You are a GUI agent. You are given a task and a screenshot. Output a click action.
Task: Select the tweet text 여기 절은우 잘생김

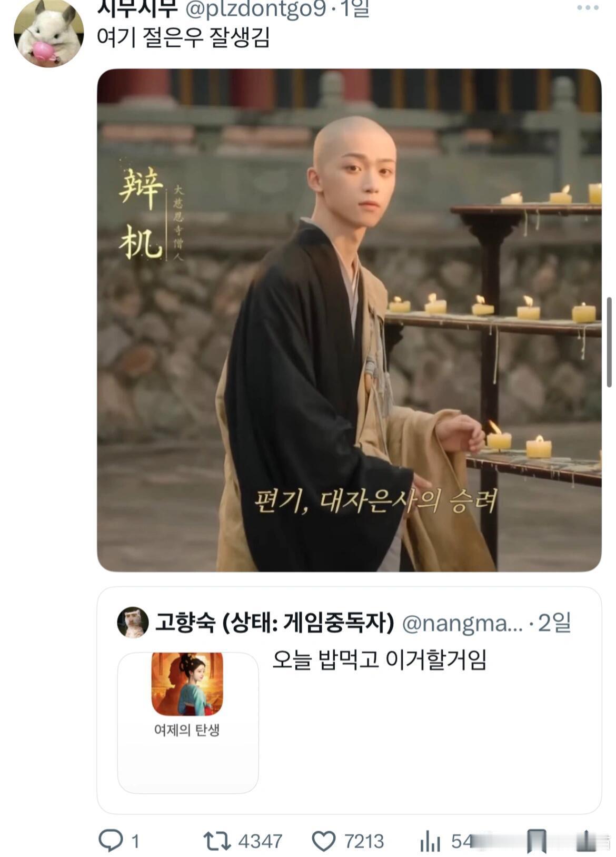pos(184,37)
